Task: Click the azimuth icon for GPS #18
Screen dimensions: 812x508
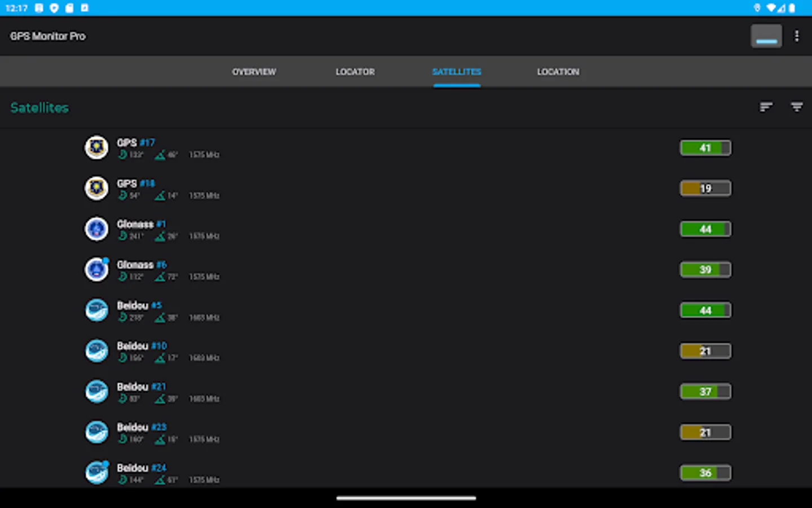Action: coord(122,195)
